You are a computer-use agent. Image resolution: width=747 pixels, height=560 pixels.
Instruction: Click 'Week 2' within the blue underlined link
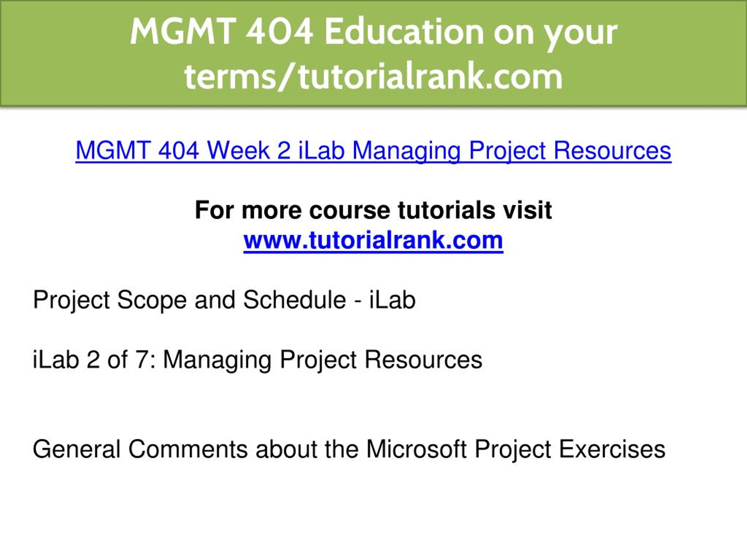click(x=249, y=150)
